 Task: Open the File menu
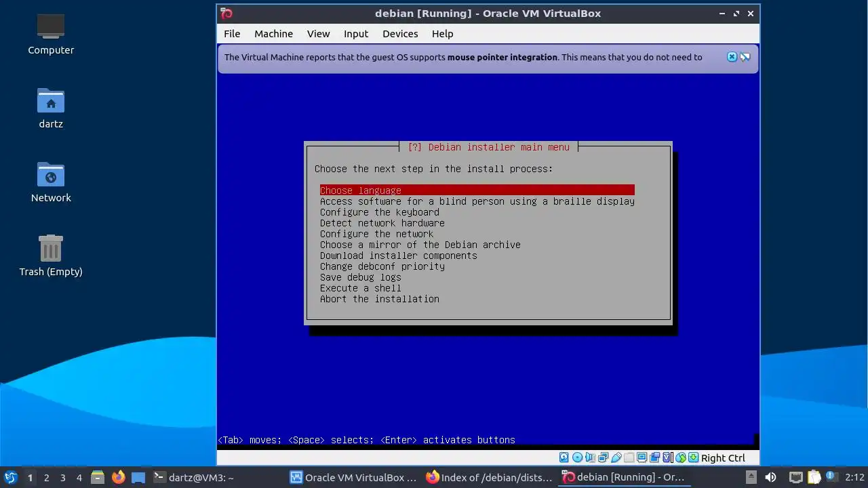[x=232, y=34]
